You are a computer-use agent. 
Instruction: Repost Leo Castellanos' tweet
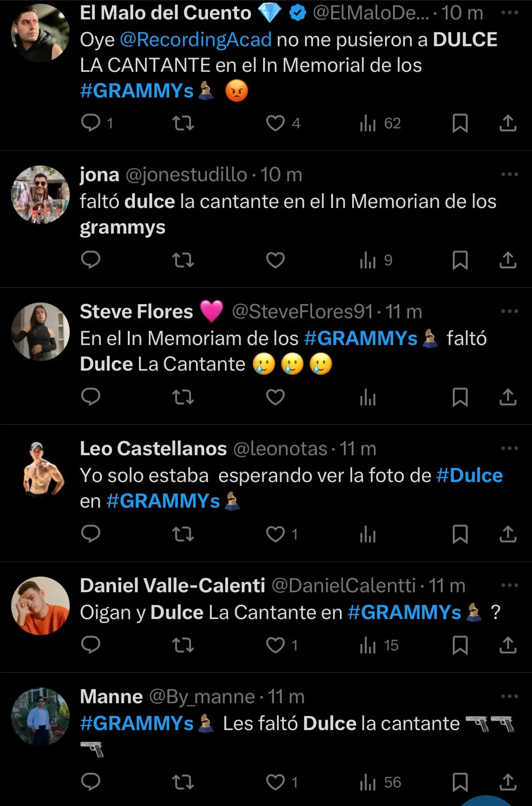183,534
